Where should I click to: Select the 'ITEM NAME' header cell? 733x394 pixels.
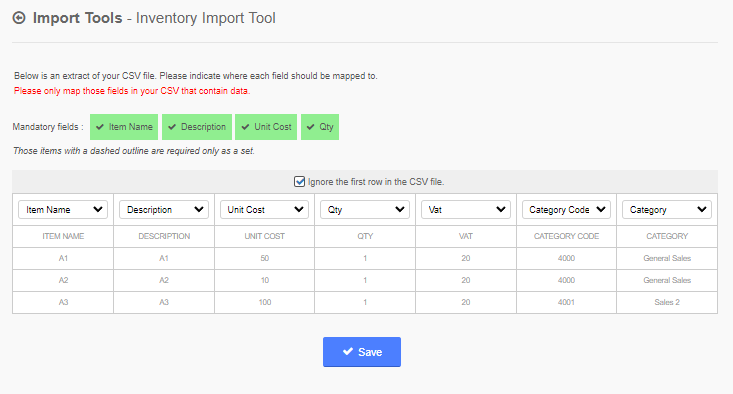[63, 236]
